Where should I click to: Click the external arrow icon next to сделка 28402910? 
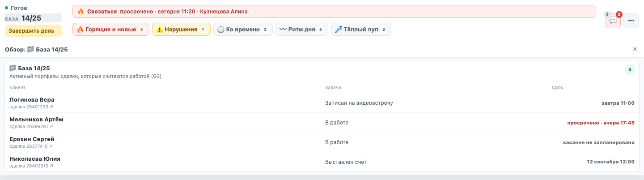51,166
